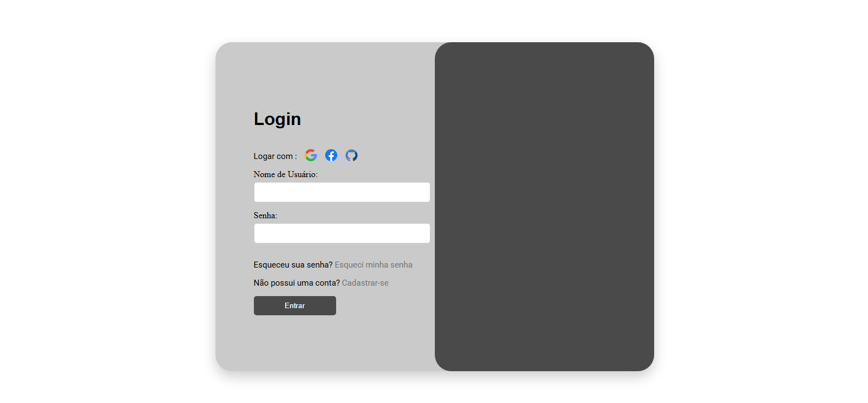Click the dark gray right panel
Image resolution: width=868 pixels, height=403 pixels.
click(x=544, y=207)
